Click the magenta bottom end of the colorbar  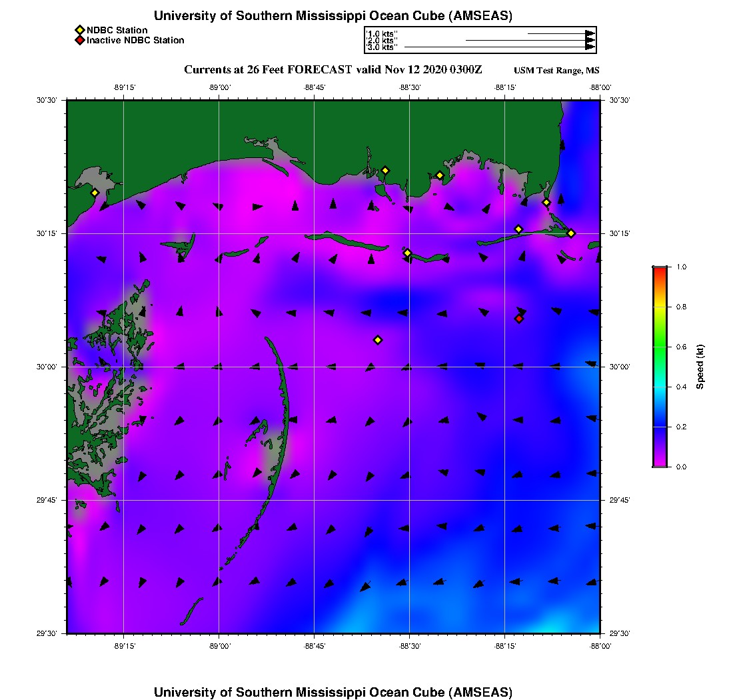coord(660,464)
